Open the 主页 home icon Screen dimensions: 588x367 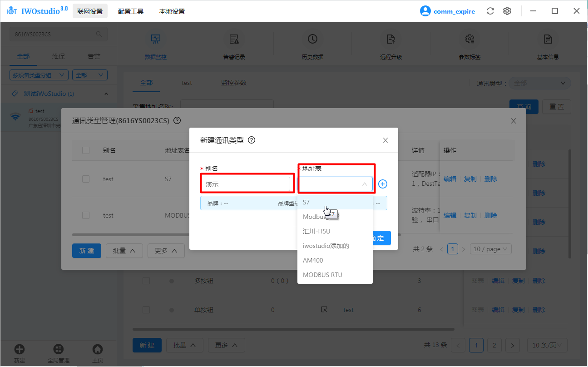(x=97, y=349)
